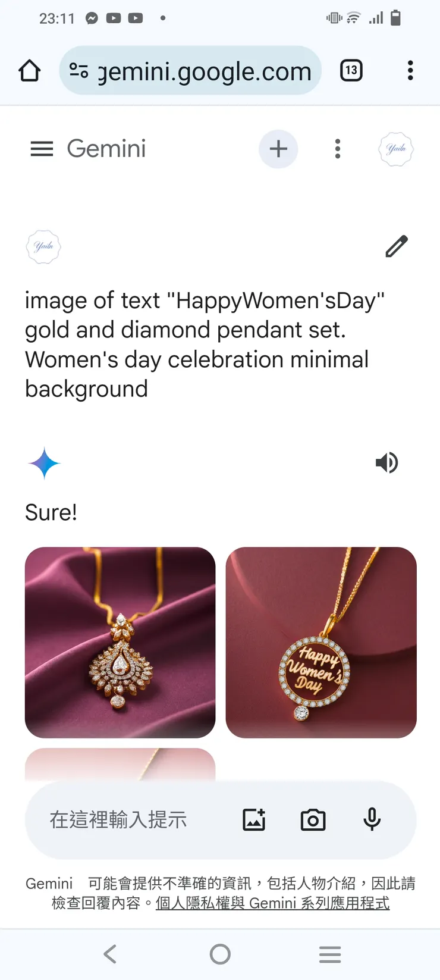Tap the gemini.google.com address bar
This screenshot has width=440, height=980.
190,71
